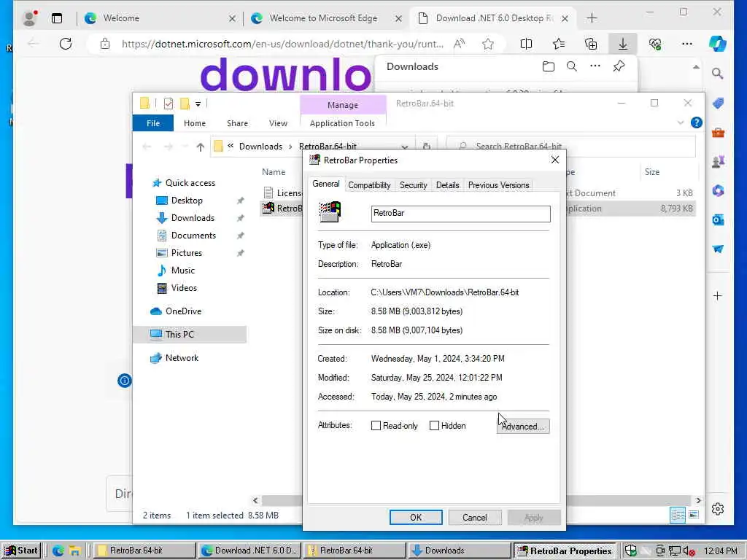Expand the Explorer ribbon chevron

(681, 122)
